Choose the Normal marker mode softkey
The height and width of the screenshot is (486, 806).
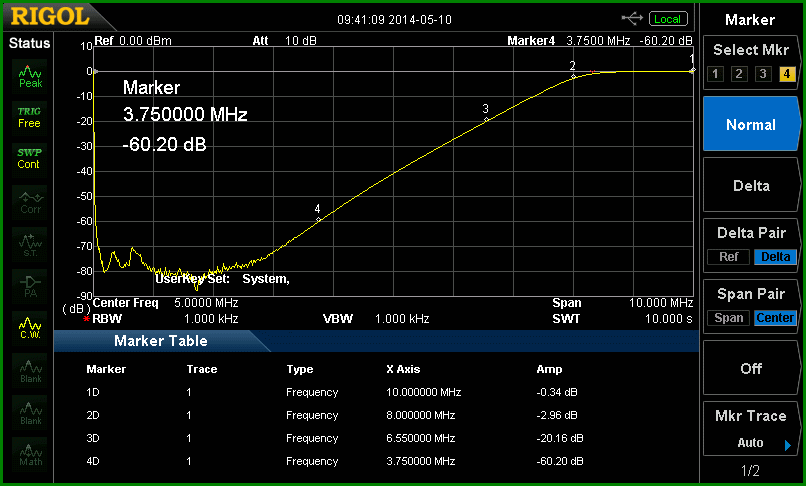750,124
